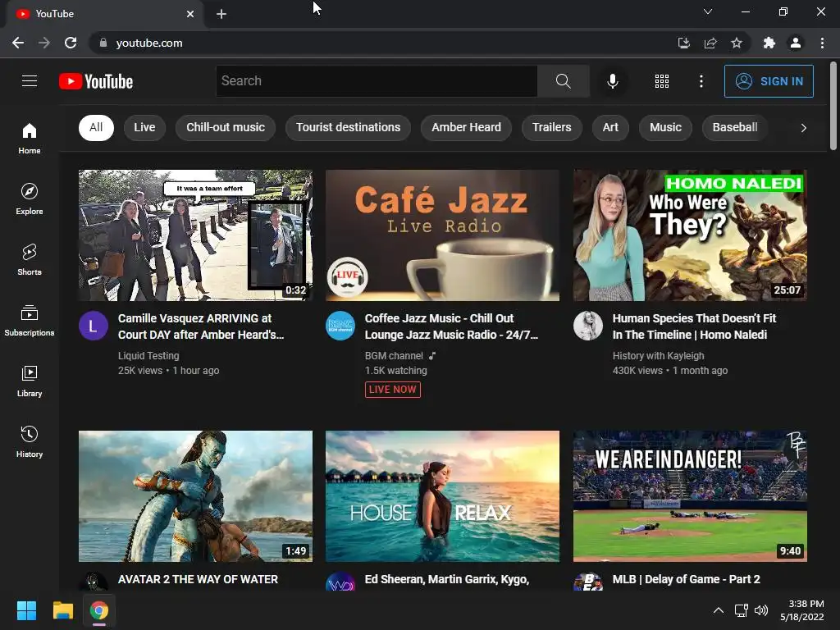Open the Café Jazz Live Radio thumbnail
The image size is (840, 630).
(x=442, y=235)
